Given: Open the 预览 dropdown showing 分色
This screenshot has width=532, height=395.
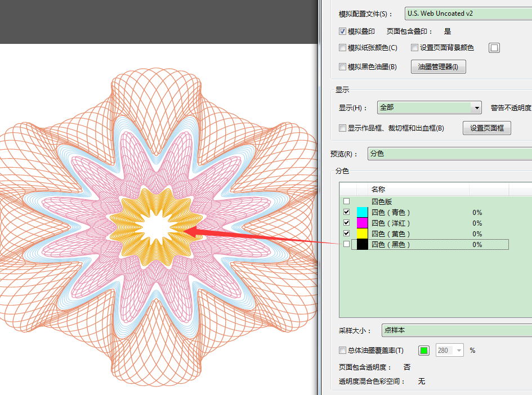Looking at the screenshot, I should (450, 153).
